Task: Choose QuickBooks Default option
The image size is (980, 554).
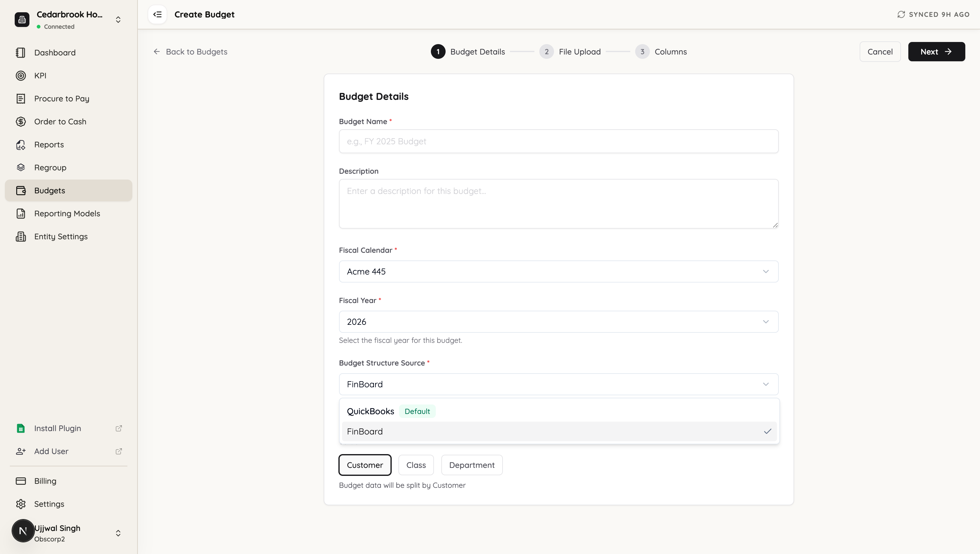Action: [559, 411]
